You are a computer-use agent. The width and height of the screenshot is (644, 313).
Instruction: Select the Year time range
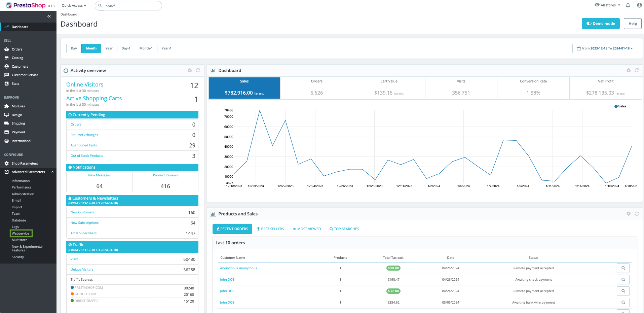click(109, 48)
